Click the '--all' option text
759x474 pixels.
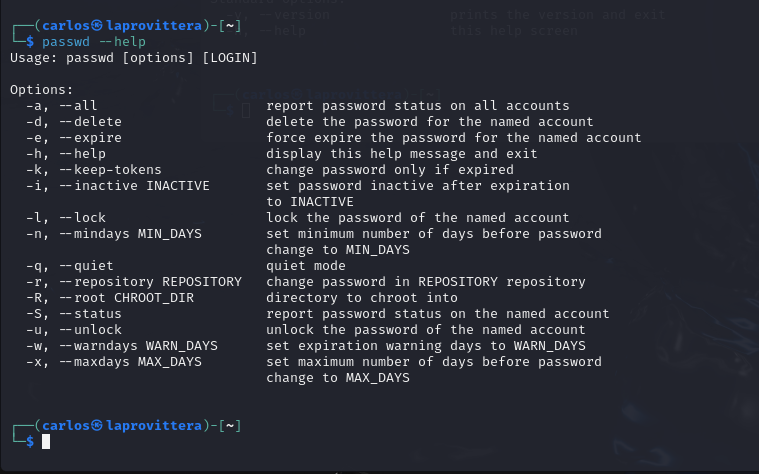[x=78, y=106]
